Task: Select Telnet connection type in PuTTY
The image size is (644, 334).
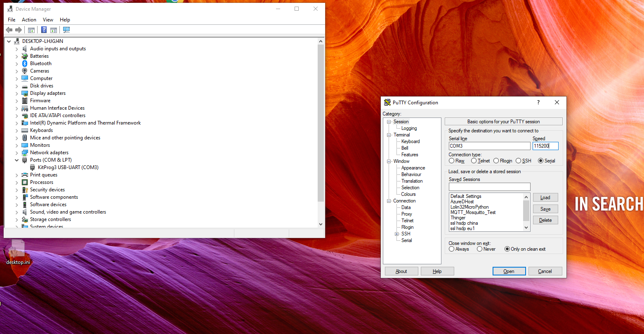Action: point(474,161)
